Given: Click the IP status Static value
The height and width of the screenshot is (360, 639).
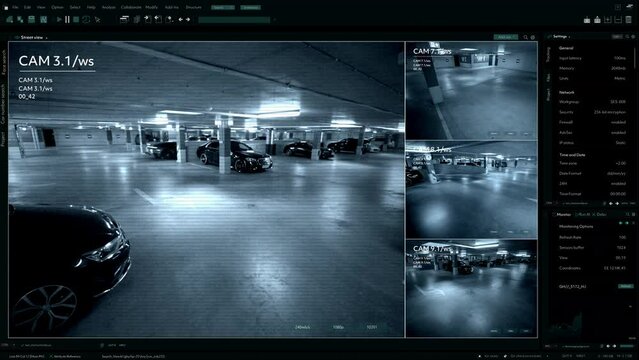Looking at the screenshot, I should pos(621,143).
